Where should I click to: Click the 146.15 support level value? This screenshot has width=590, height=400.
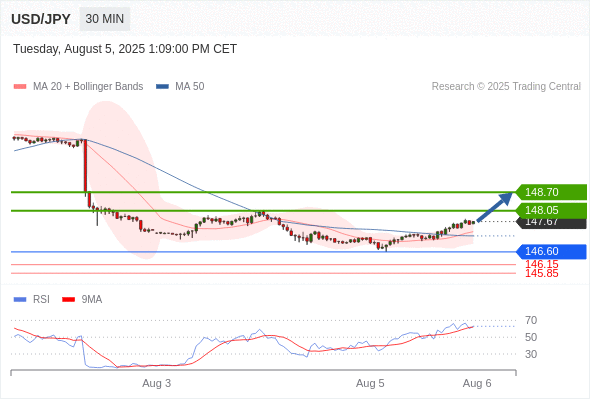click(x=541, y=264)
